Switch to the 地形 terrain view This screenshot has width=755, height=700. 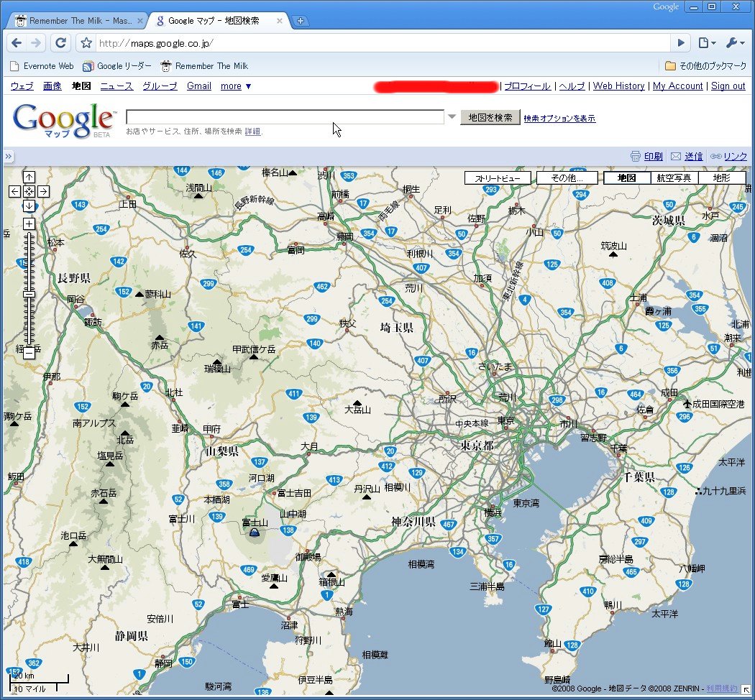coord(721,178)
